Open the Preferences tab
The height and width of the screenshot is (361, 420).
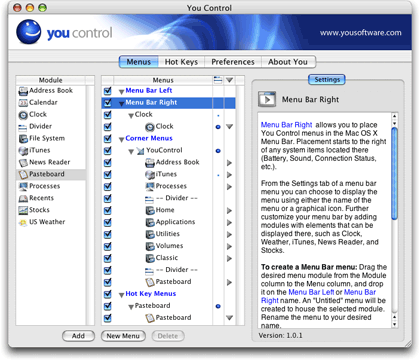click(233, 62)
